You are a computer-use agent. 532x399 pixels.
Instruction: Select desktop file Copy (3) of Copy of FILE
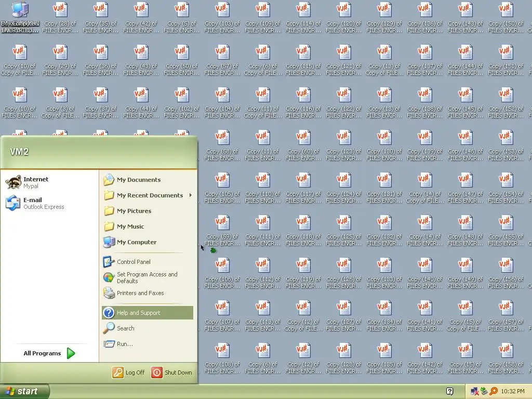60,103
